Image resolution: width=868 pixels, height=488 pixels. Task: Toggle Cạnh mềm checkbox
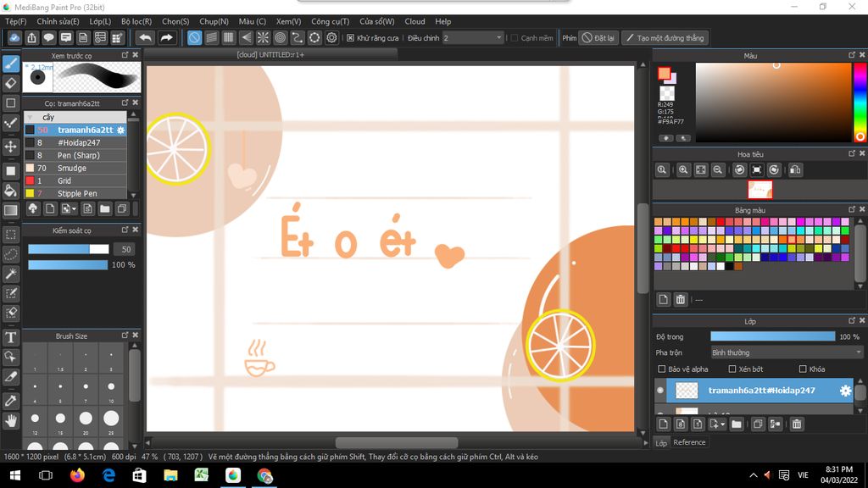tap(515, 37)
